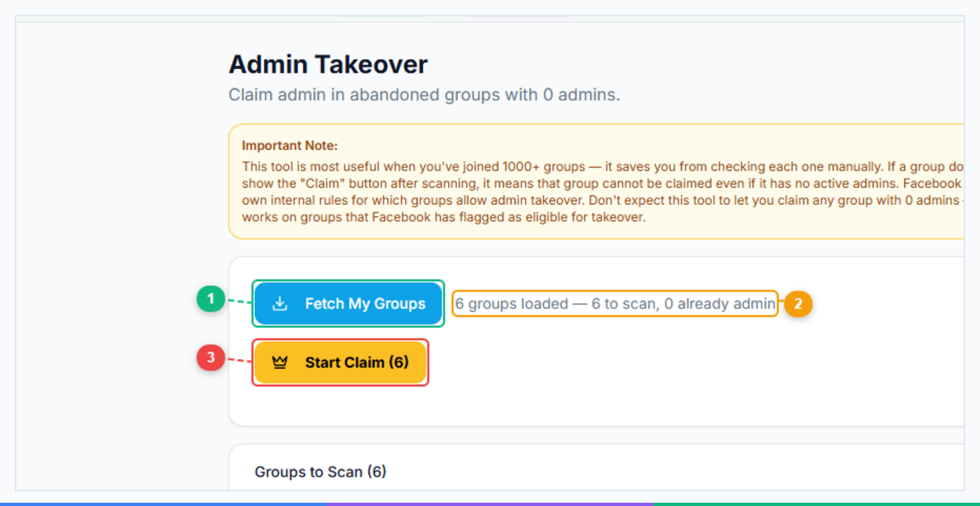Click the Start Claim (6) button
This screenshot has width=980, height=506.
(341, 362)
